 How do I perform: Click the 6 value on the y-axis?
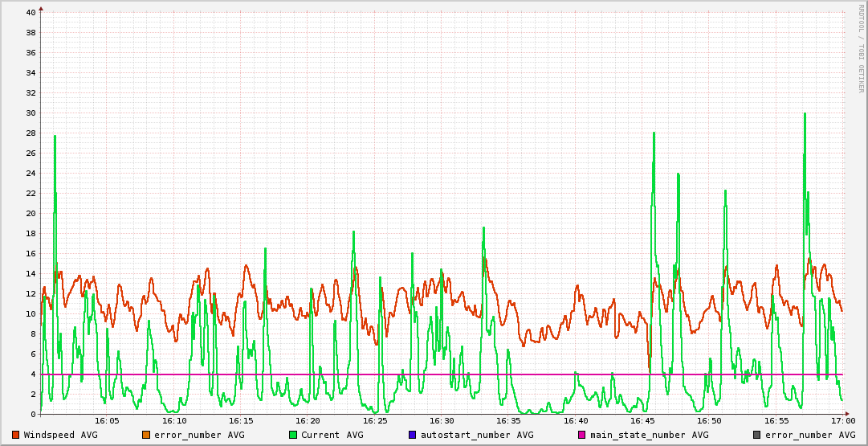[x=34, y=354]
